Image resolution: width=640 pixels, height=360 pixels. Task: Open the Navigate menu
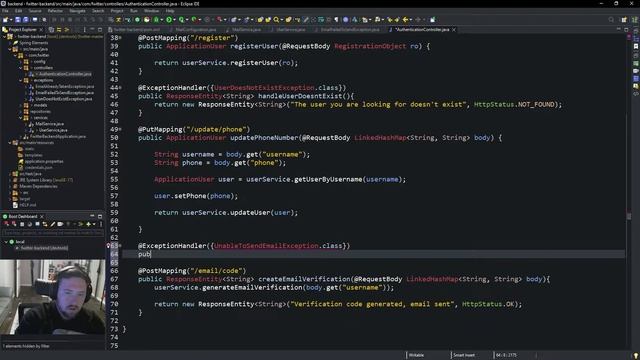(x=78, y=11)
